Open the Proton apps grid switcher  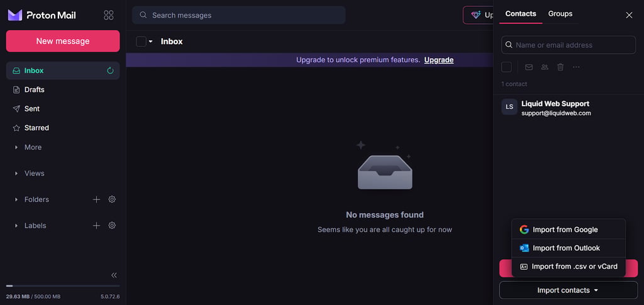point(108,15)
